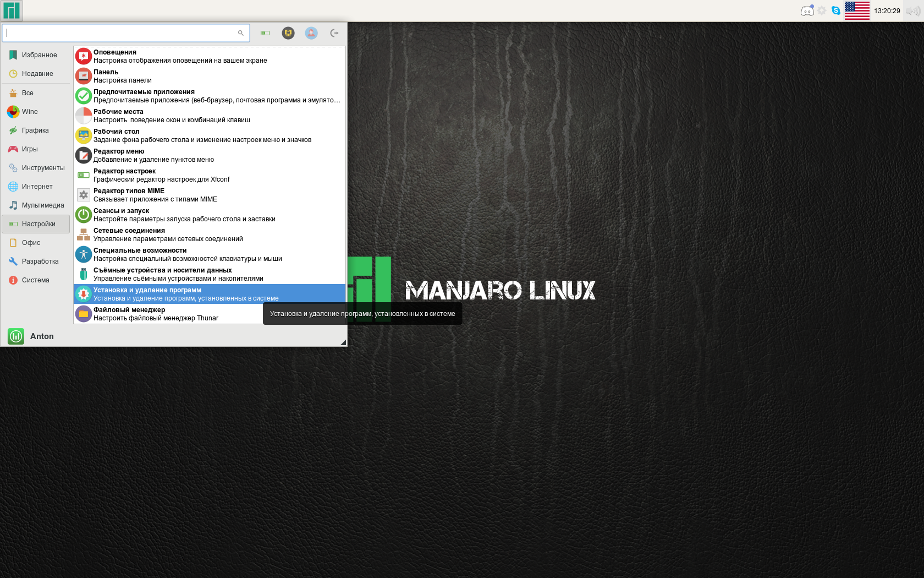
Task: Click the US flag keyboard layout indicator
Action: pyautogui.click(x=857, y=10)
